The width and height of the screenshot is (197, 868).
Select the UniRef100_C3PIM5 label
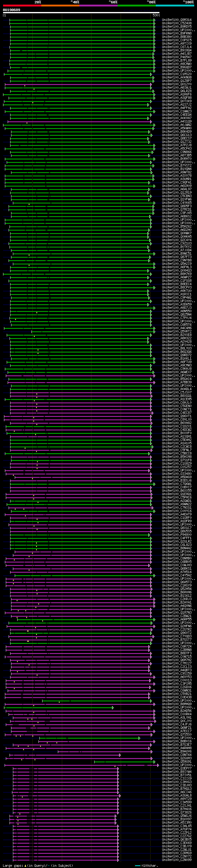click(177, 683)
